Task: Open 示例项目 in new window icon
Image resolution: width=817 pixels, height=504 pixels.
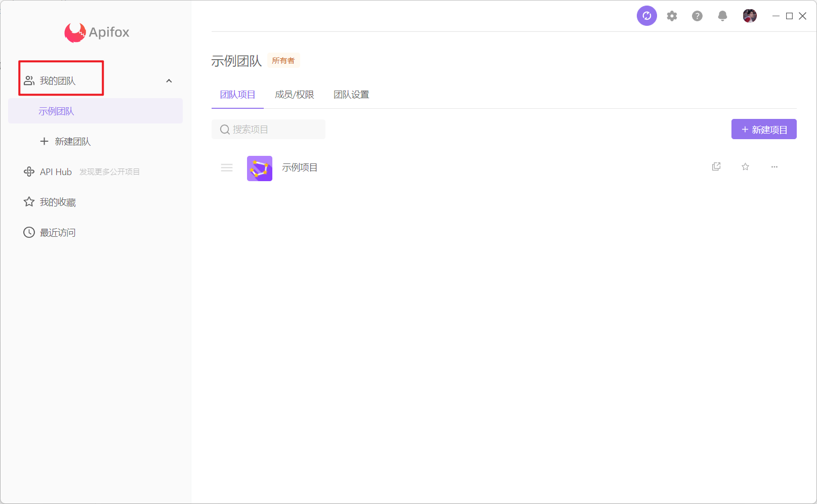Action: click(x=716, y=166)
